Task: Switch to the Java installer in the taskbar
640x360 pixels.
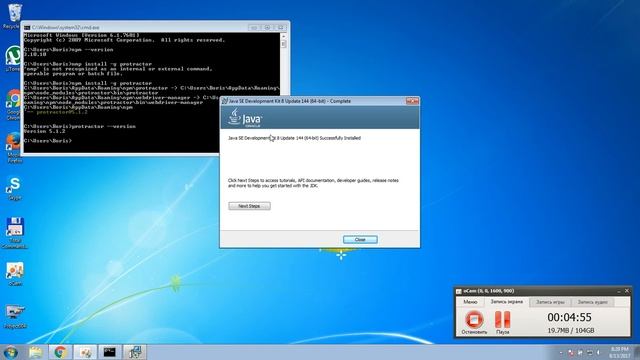Action: [134, 352]
